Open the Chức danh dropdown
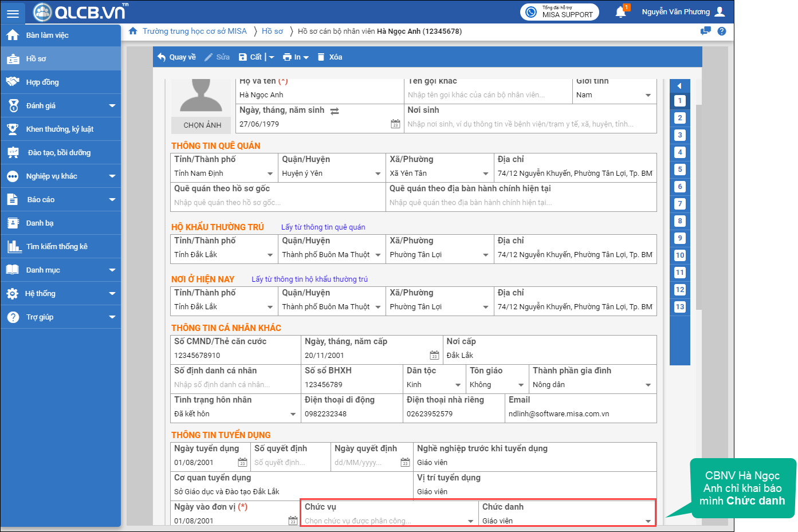 pyautogui.click(x=648, y=521)
